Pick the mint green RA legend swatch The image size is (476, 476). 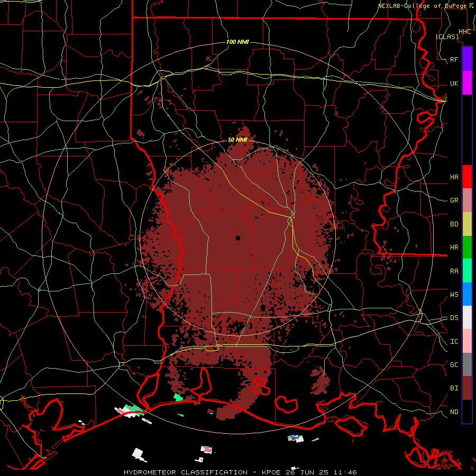pos(467,271)
